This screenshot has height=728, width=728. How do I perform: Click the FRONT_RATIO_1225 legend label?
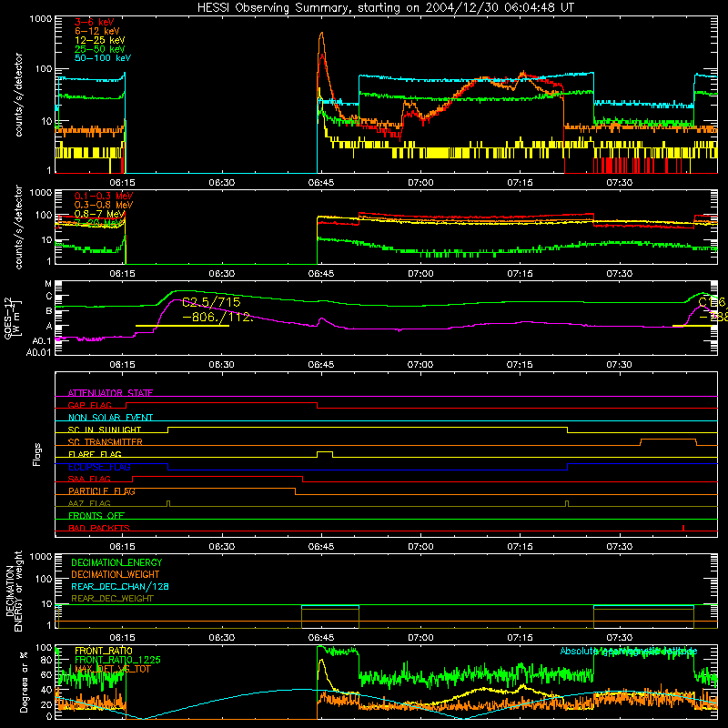click(117, 660)
